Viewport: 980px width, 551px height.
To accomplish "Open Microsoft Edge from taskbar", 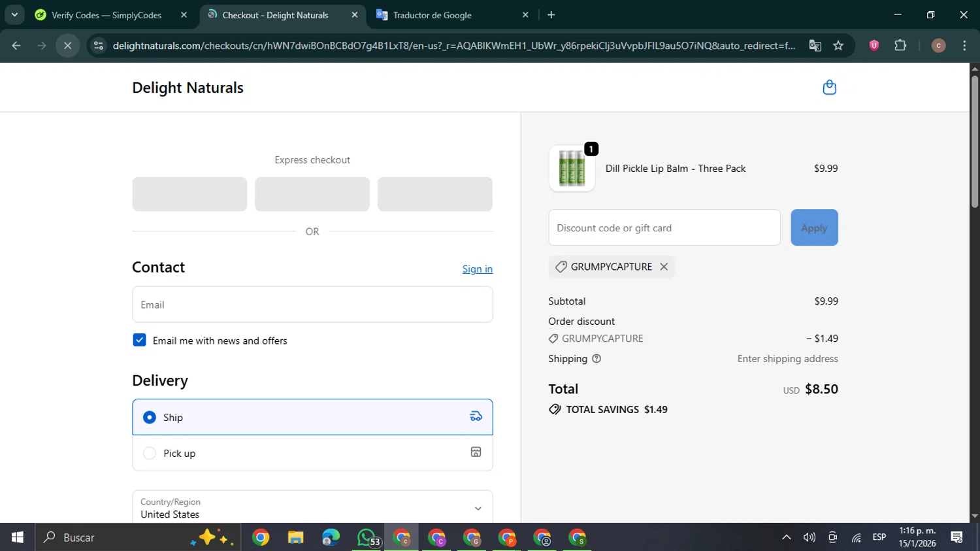I will point(331,537).
